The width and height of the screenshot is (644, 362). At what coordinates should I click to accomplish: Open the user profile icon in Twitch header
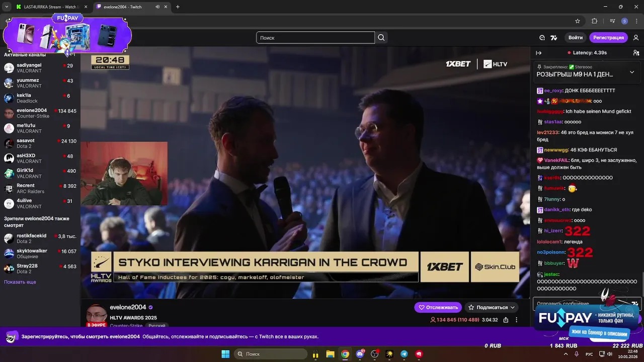[636, 38]
